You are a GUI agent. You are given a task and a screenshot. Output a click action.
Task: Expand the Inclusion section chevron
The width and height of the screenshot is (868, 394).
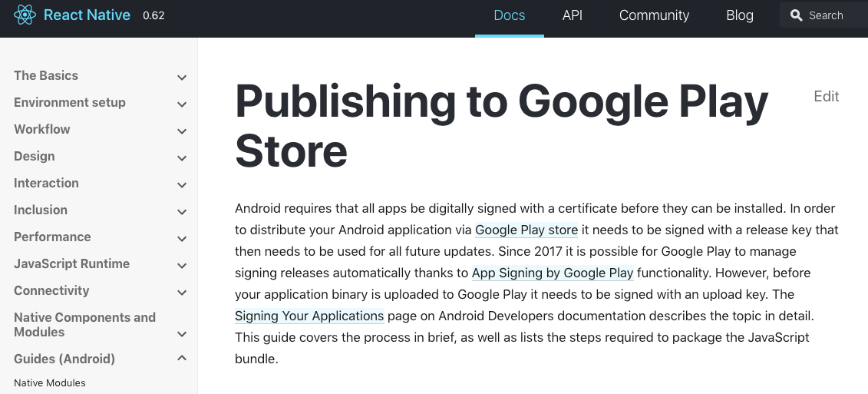tap(182, 212)
